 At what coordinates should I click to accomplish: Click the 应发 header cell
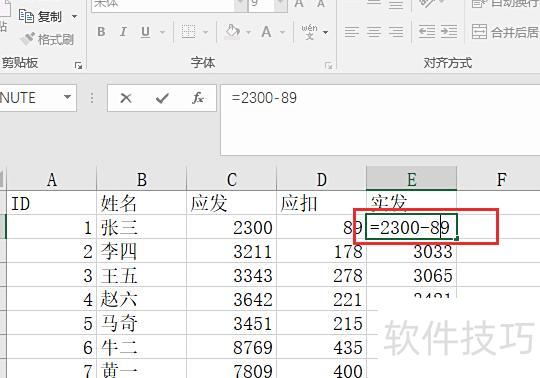tap(231, 203)
